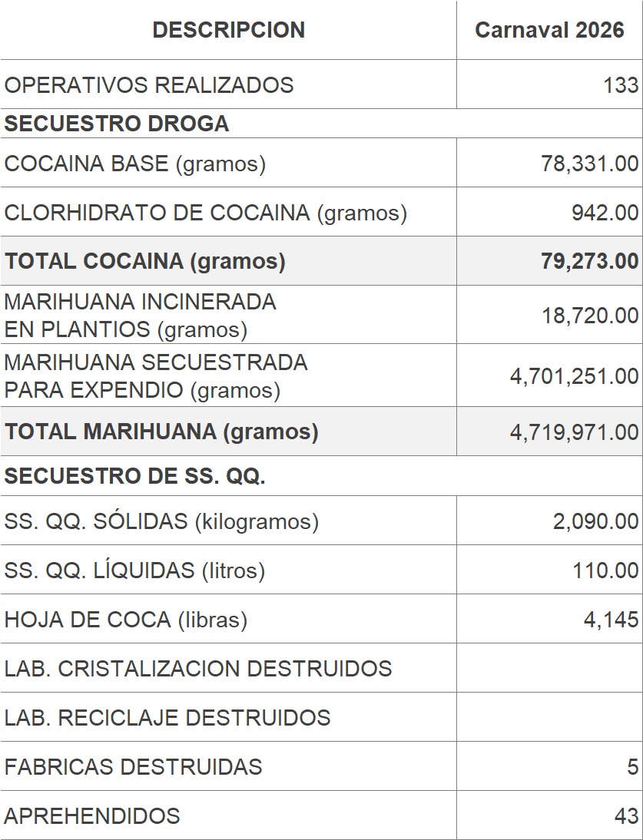The width and height of the screenshot is (643, 840).
Task: Select the TOTAL MARIHUANA (gramos) label
Action: click(x=161, y=432)
